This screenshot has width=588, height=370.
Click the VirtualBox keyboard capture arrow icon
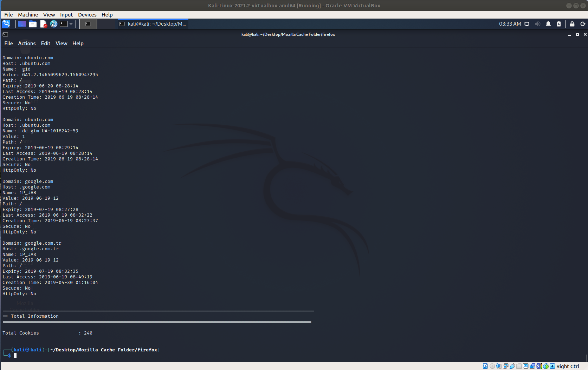tap(553, 366)
